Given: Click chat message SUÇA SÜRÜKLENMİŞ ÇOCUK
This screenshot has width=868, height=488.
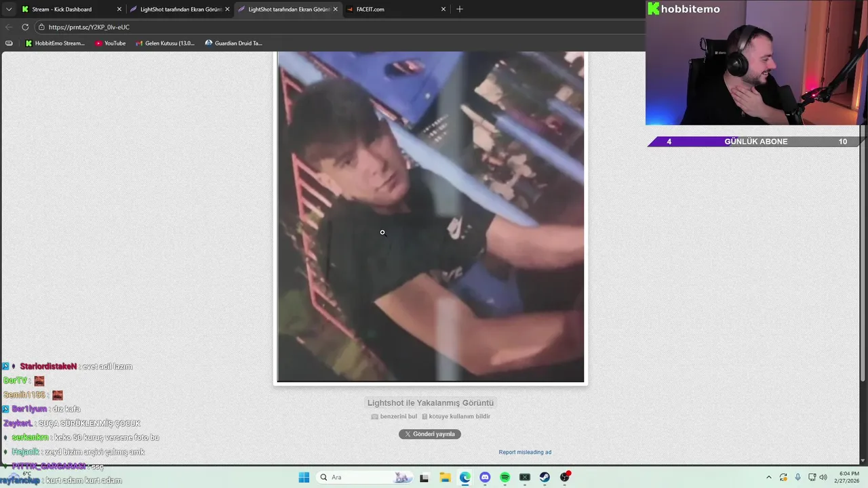Looking at the screenshot, I should click(x=89, y=424).
